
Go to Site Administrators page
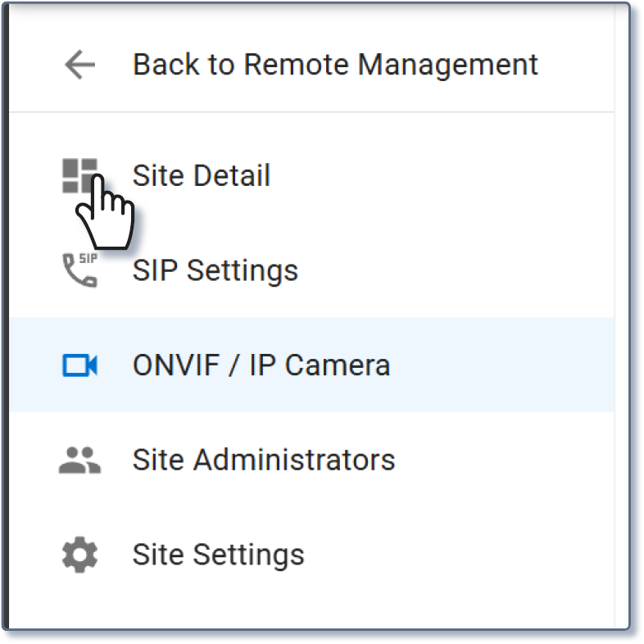(263, 460)
